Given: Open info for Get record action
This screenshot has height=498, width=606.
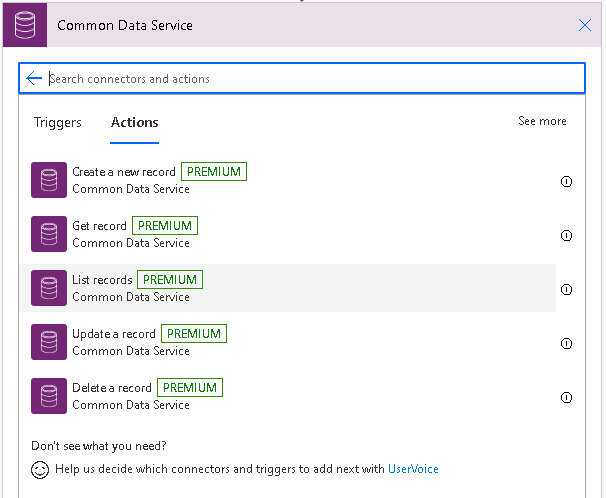Looking at the screenshot, I should point(566,235).
